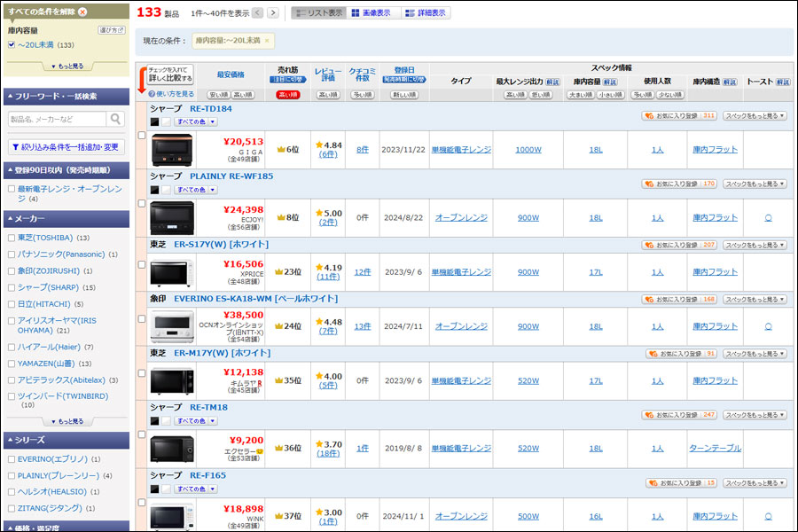This screenshot has width=798, height=532.
Task: Open すべての色 dropdown for RE-TD184
Action: coord(196,122)
